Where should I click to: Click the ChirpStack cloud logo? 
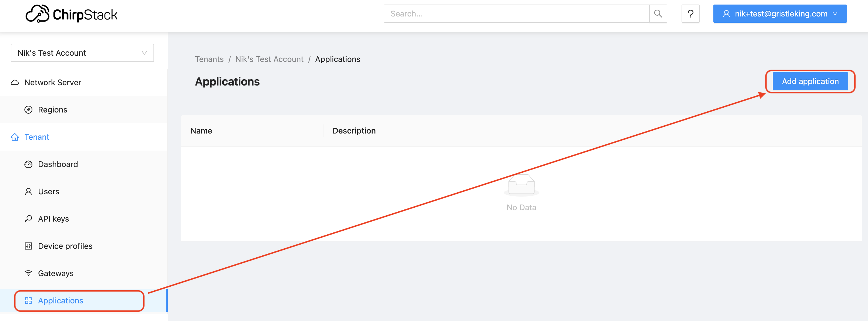(38, 14)
